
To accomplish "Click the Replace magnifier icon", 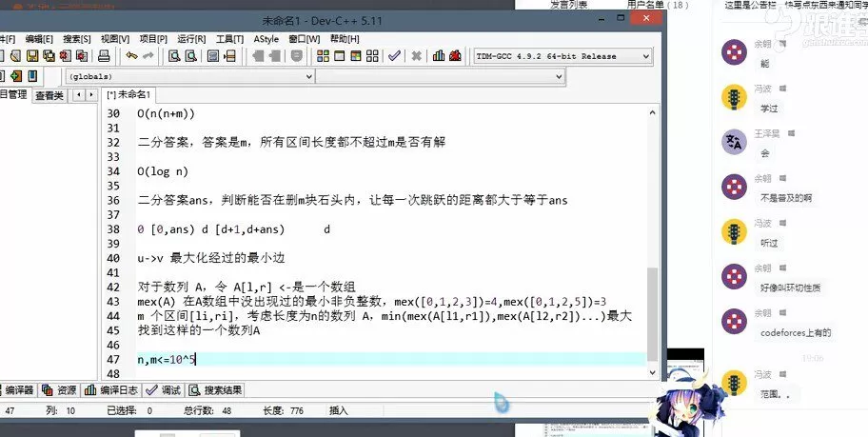I will [x=191, y=56].
